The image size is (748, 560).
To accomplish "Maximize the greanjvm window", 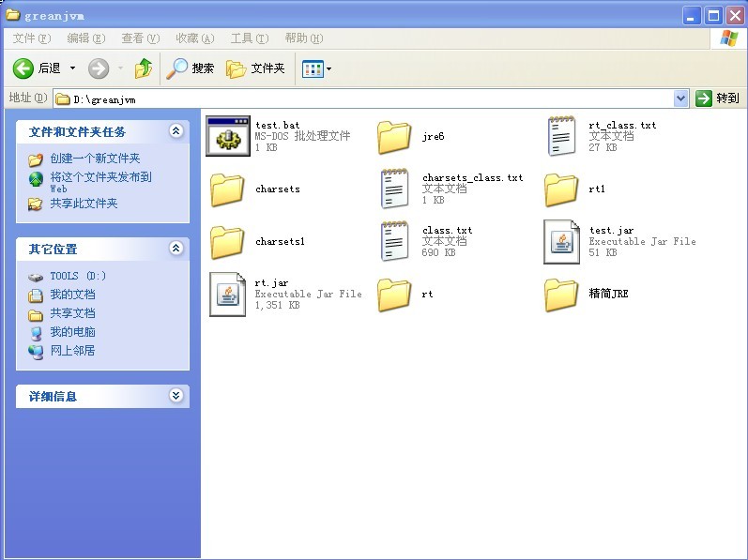I will pos(713,16).
